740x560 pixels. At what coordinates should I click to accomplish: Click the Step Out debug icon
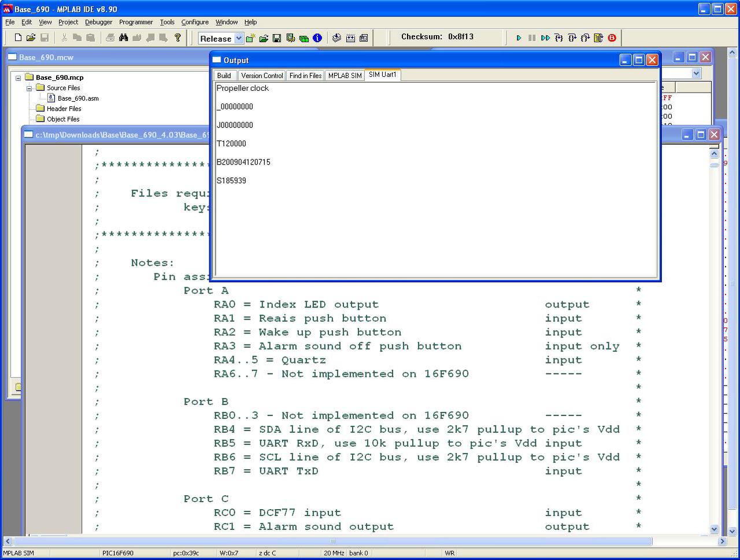click(x=585, y=38)
